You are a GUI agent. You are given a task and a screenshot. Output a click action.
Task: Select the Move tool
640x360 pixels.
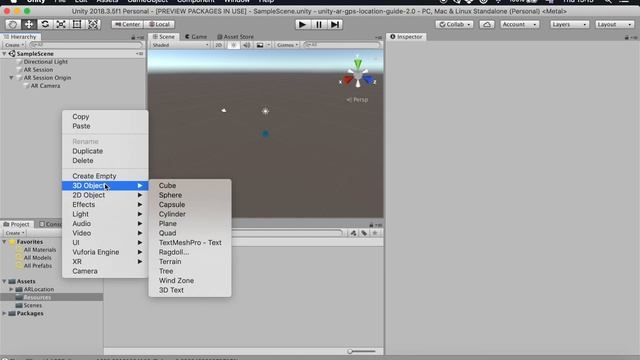[x=29, y=24]
